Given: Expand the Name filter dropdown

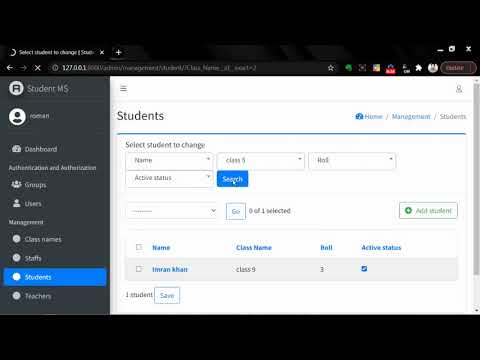Looking at the screenshot, I should point(169,160).
